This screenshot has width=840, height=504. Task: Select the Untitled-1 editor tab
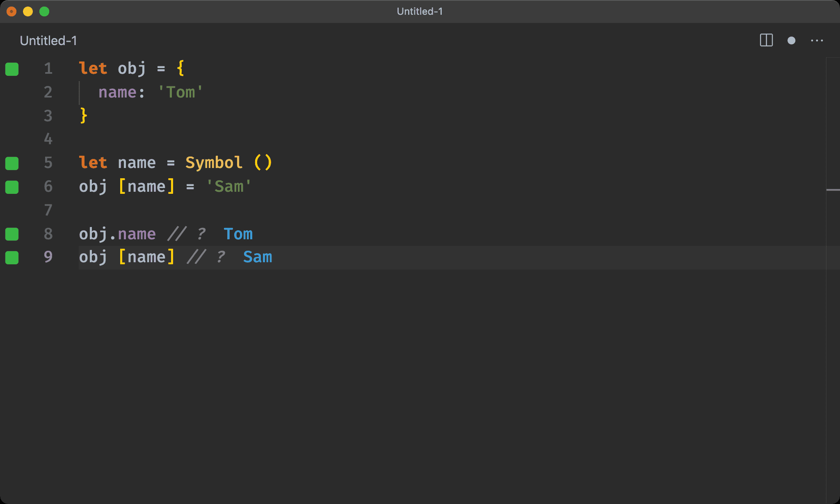tap(48, 41)
